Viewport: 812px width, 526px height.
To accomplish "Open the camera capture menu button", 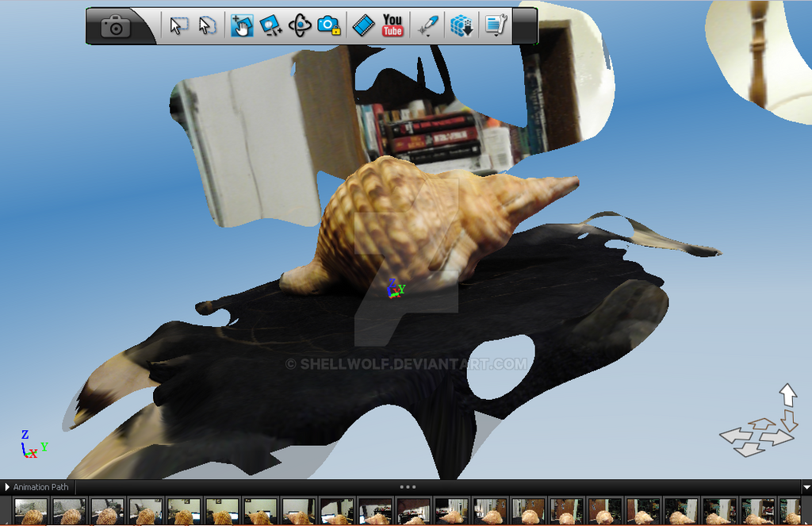I will click(116, 26).
